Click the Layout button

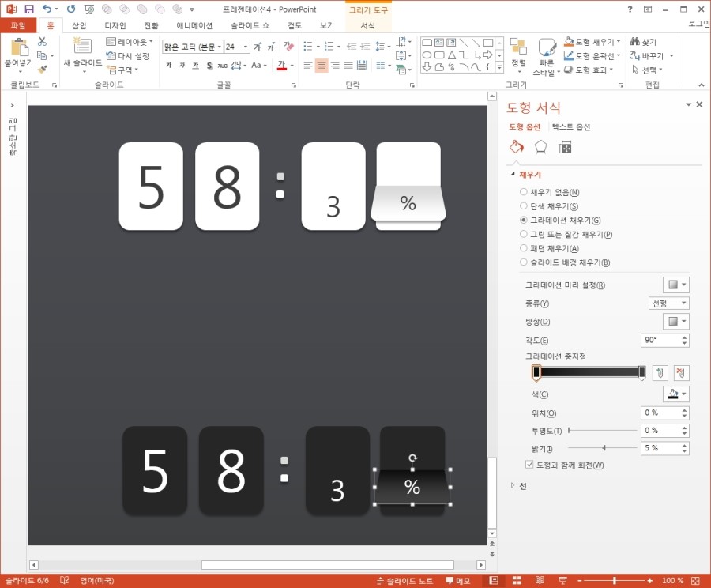coord(130,42)
